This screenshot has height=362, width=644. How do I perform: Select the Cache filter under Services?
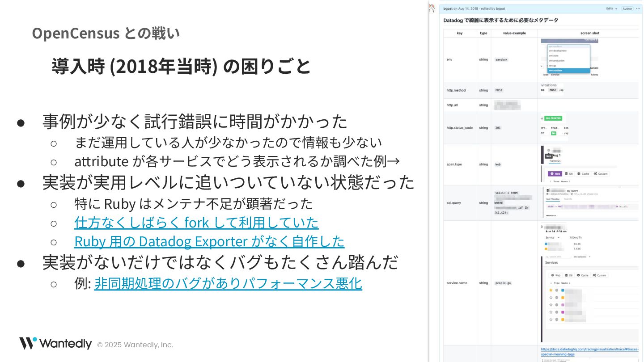click(583, 275)
